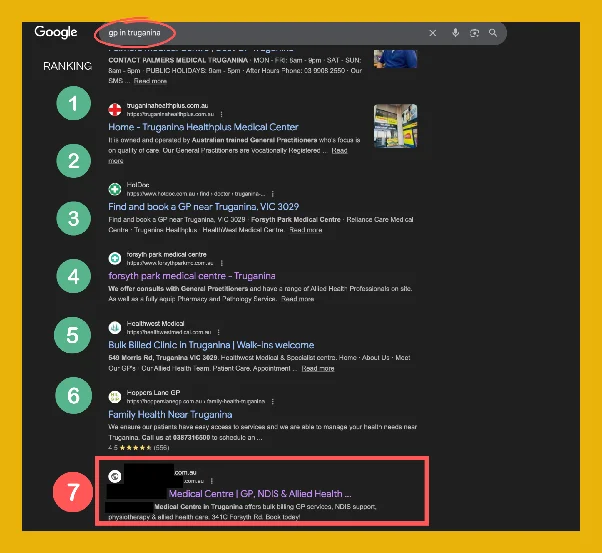The image size is (602, 553).
Task: Open 'Medical Centre | GP, NDIS & Allied Health' link
Action: tap(260, 494)
